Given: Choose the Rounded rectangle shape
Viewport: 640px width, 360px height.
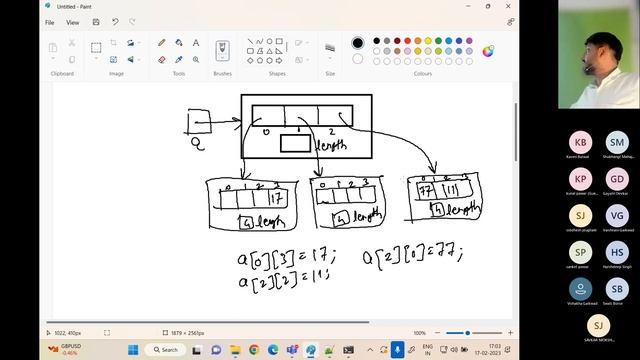Looking at the screenshot, I should [250, 51].
